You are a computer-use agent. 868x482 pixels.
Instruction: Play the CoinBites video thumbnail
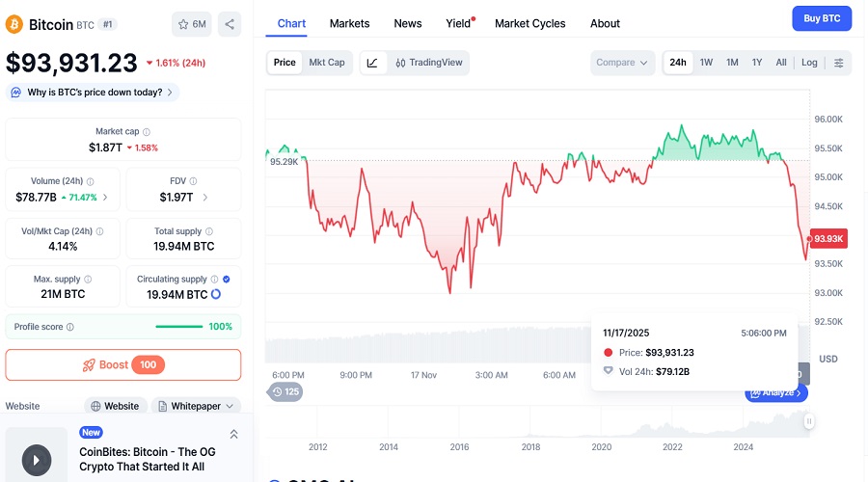click(x=37, y=459)
